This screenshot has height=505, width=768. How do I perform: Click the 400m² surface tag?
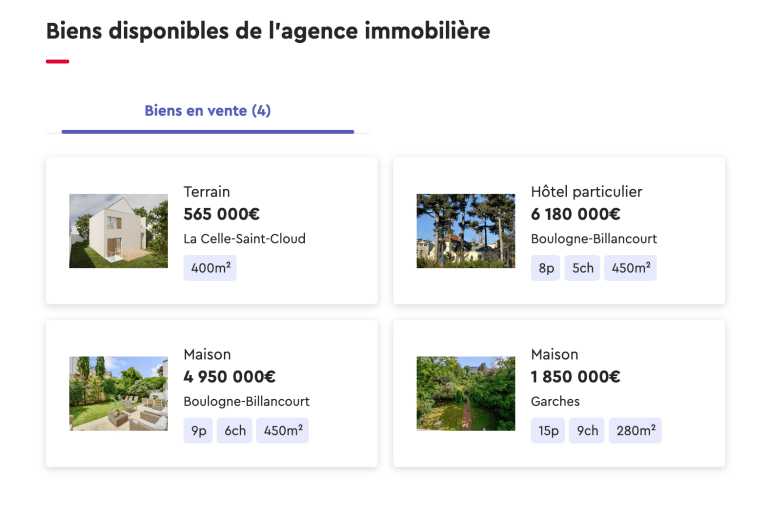[x=210, y=268]
